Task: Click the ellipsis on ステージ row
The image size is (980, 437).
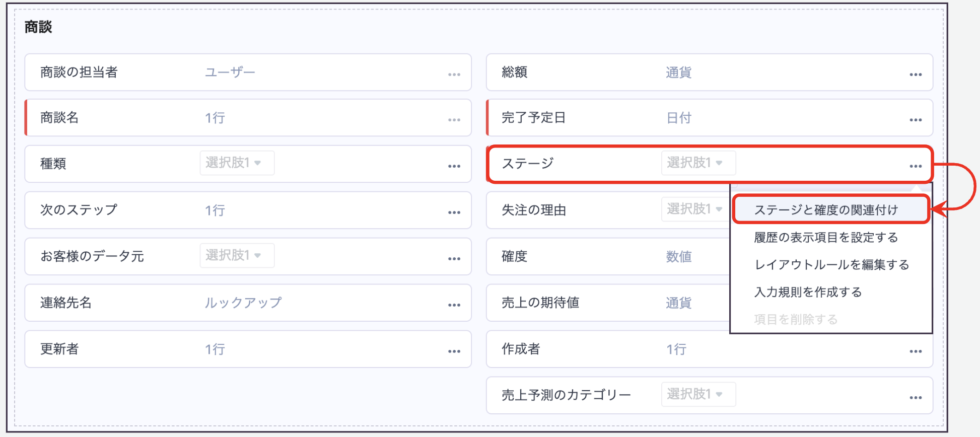Action: (x=915, y=166)
